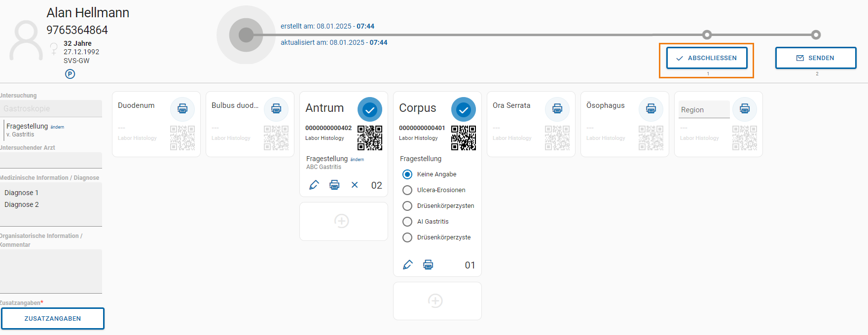The height and width of the screenshot is (335, 868).
Task: Click the Region name input field
Action: coord(704,109)
